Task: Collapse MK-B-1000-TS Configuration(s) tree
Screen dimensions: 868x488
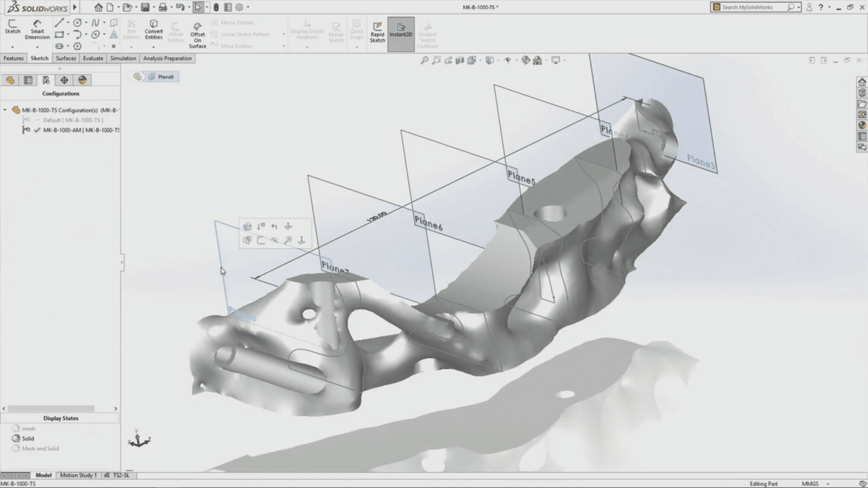Action: 5,110
